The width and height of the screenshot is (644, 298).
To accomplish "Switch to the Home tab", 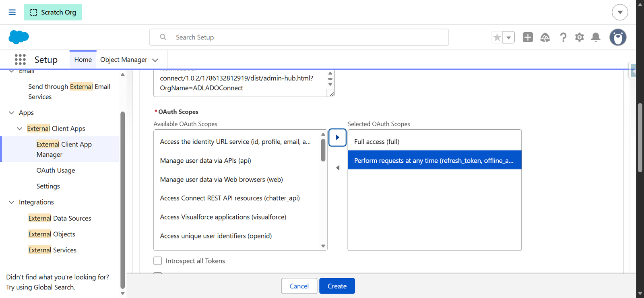I will [x=83, y=60].
